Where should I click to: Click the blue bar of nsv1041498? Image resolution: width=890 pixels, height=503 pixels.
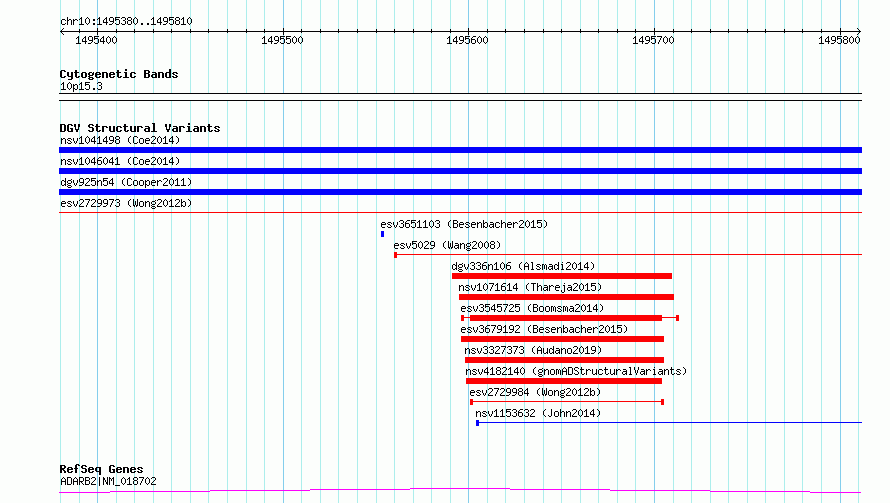[460, 150]
